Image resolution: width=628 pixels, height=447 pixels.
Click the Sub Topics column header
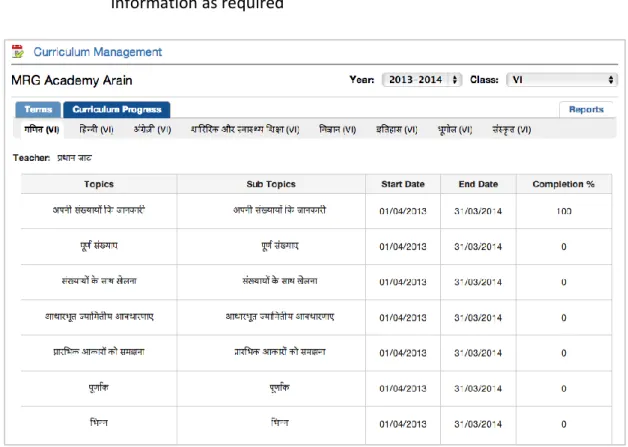[271, 184]
